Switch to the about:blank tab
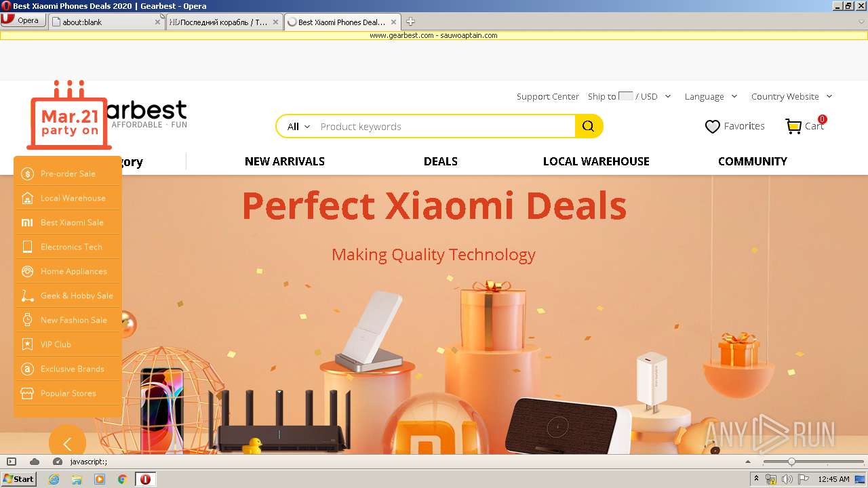Screen dimensions: 868x488 [x=106, y=22]
